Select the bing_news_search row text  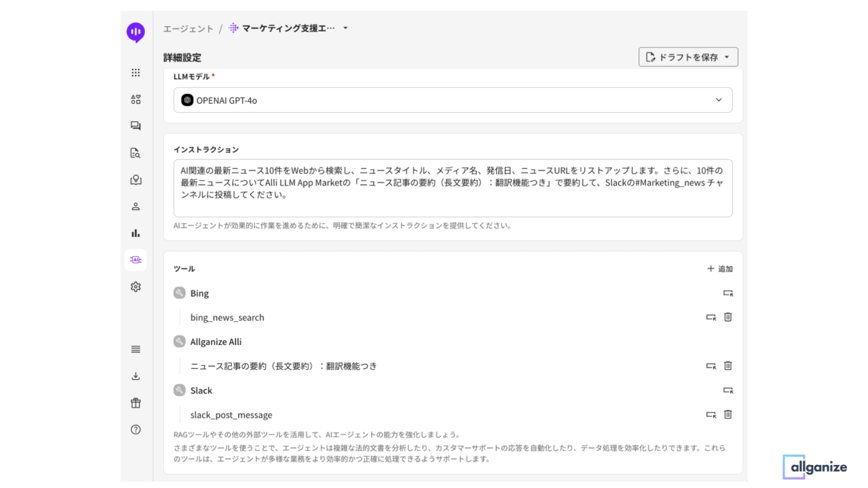(x=227, y=318)
